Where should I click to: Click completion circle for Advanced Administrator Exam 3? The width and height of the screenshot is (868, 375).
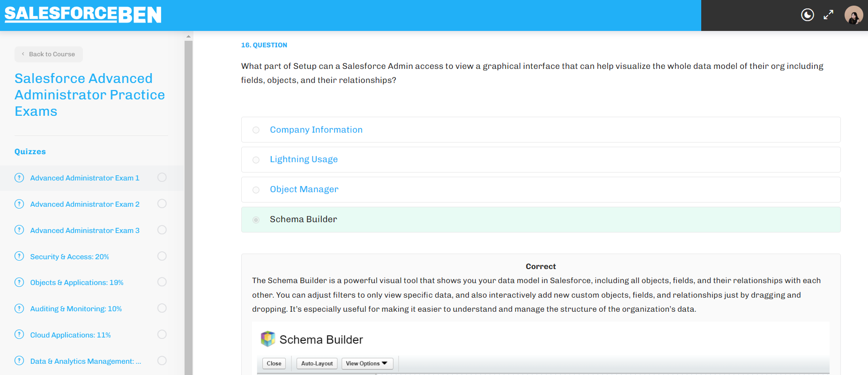pos(162,230)
